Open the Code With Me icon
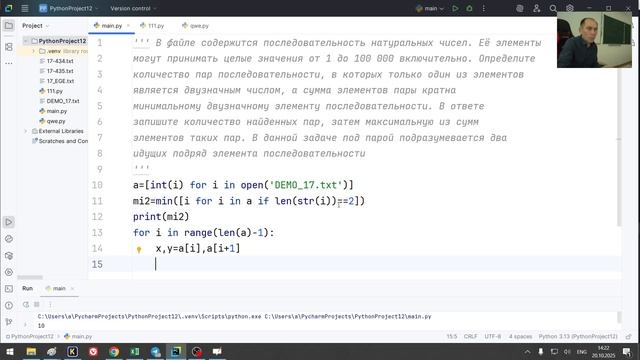640x360 pixels. tap(536, 8)
